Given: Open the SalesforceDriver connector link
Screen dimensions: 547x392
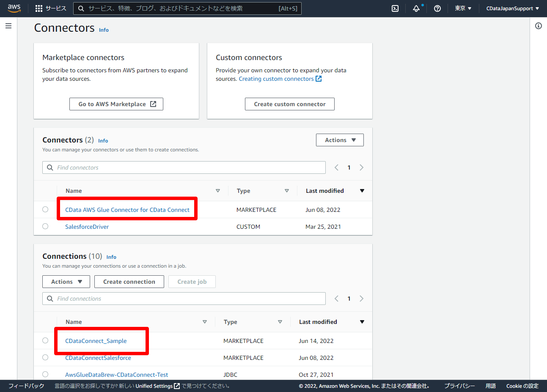Looking at the screenshot, I should point(87,227).
